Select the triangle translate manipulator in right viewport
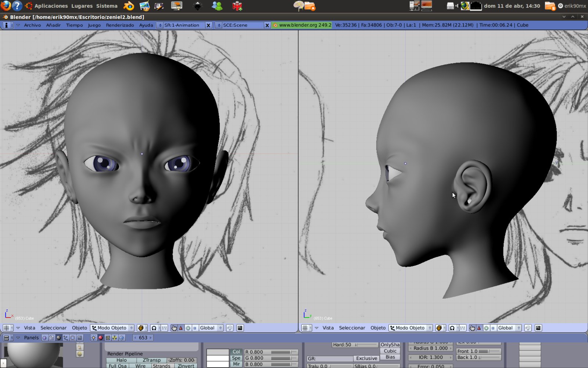Viewport: 588px width, 368px height. [479, 328]
